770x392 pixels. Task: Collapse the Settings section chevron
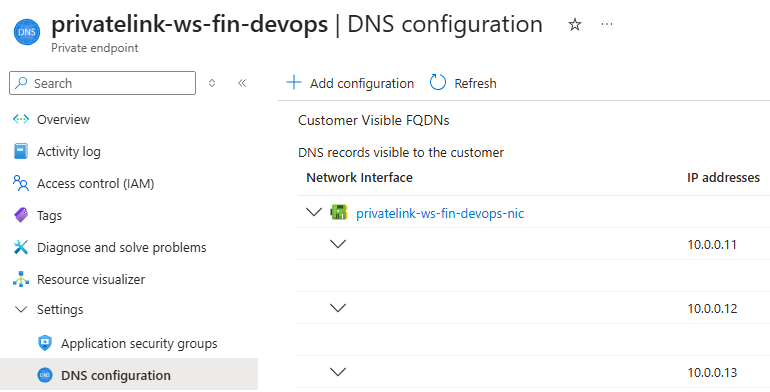click(x=21, y=309)
